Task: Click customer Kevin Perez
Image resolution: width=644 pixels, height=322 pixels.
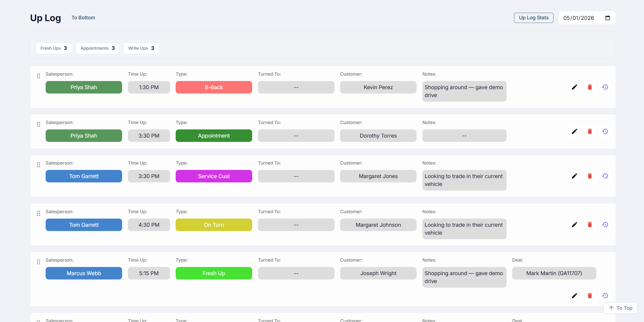Action: click(x=378, y=87)
